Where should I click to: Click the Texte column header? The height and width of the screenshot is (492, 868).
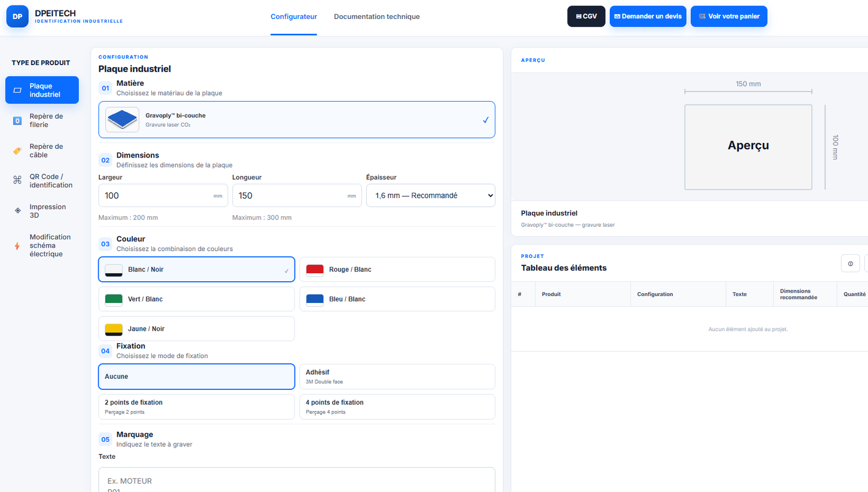[x=739, y=294]
